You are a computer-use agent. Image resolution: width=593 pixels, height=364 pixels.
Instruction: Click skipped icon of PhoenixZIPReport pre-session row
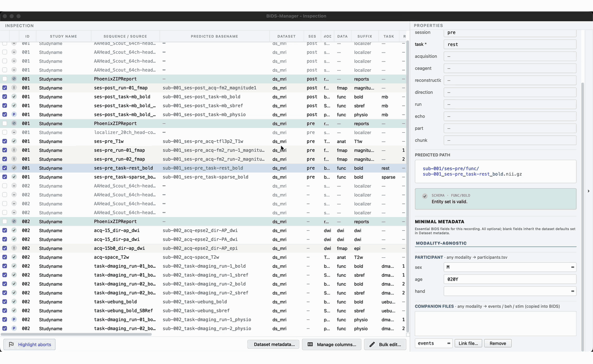14,124
